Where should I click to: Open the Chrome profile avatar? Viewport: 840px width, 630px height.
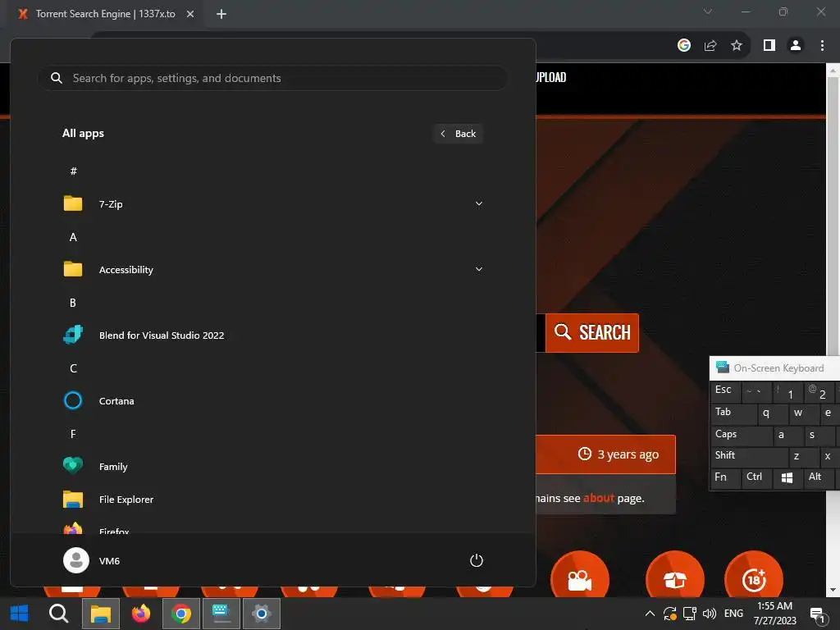796,46
